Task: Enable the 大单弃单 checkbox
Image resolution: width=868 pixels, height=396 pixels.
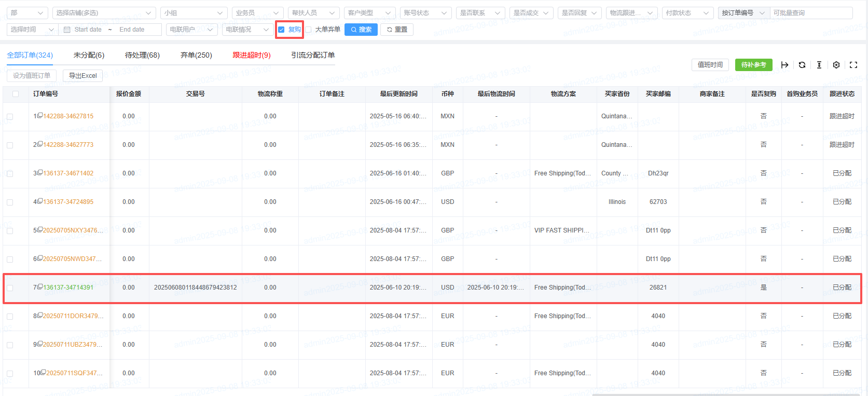Action: click(x=308, y=30)
